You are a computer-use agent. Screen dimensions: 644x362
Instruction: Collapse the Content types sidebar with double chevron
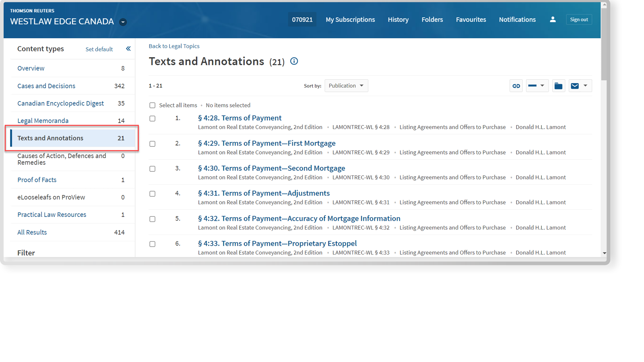coord(128,49)
